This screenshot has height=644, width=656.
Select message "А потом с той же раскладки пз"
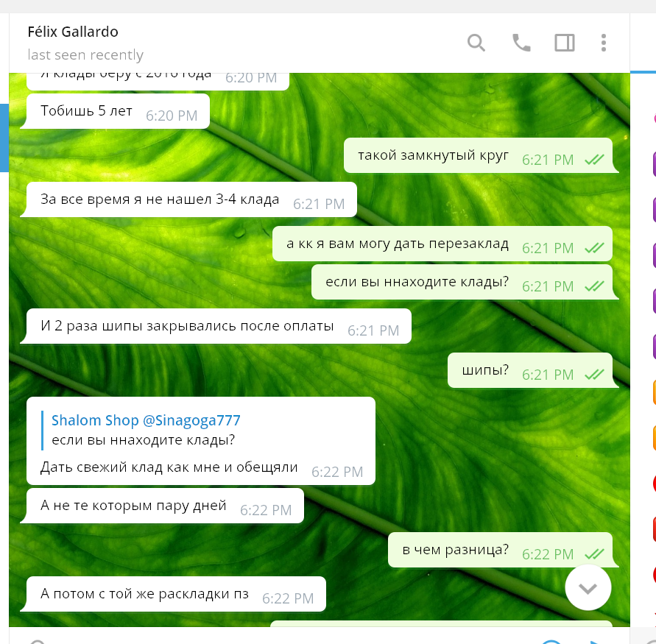(144, 594)
